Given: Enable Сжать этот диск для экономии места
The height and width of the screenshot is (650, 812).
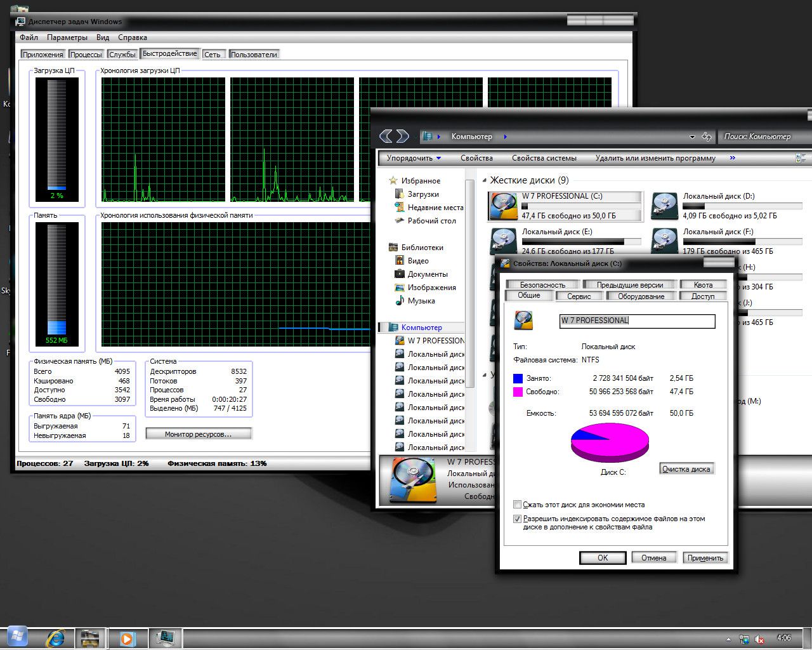Looking at the screenshot, I should point(517,505).
